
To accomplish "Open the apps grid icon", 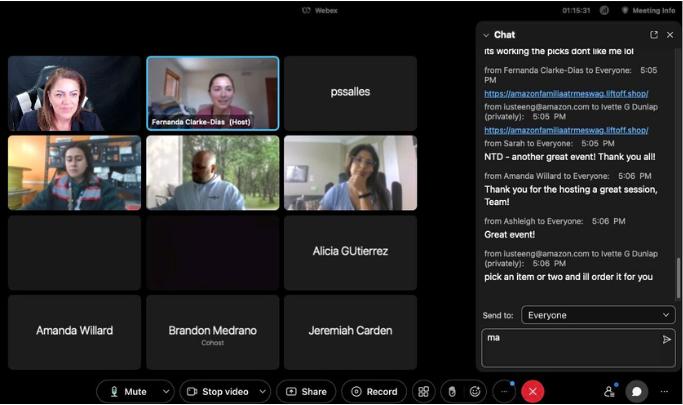I will tap(423, 392).
